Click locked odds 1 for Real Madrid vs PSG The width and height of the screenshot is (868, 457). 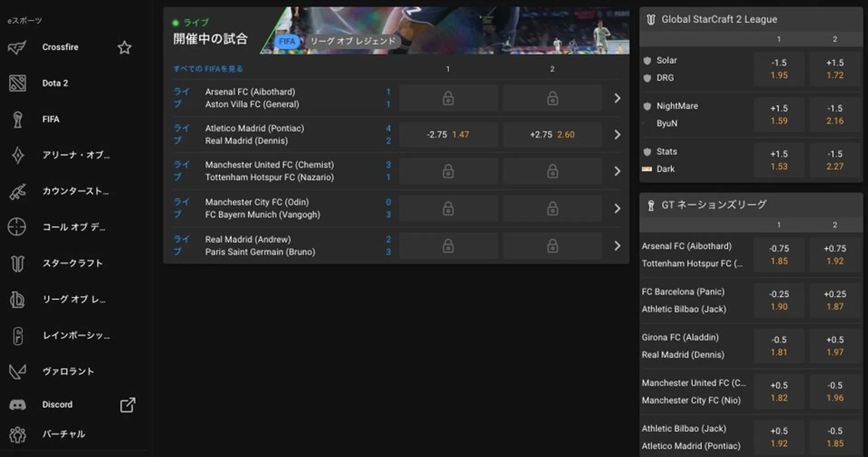448,246
